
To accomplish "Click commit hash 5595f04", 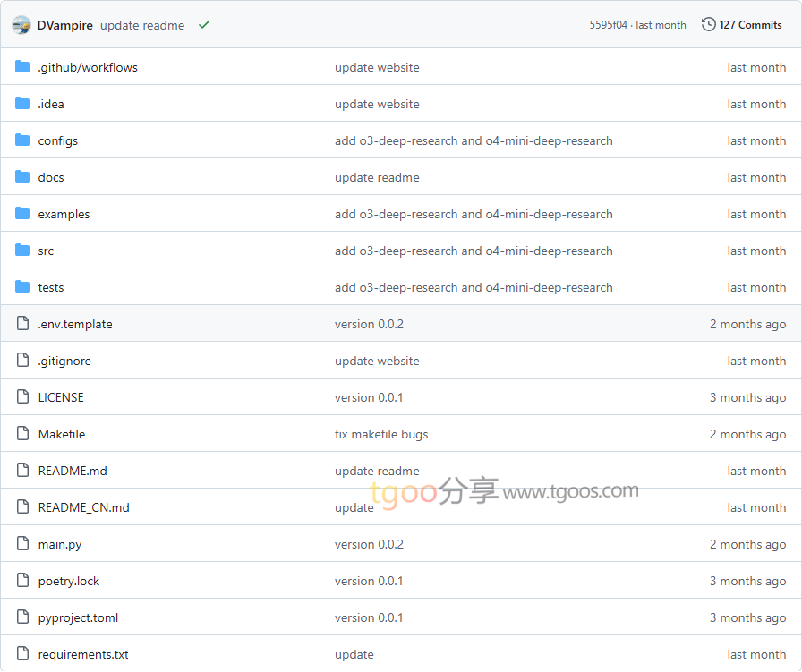I will click(x=608, y=25).
